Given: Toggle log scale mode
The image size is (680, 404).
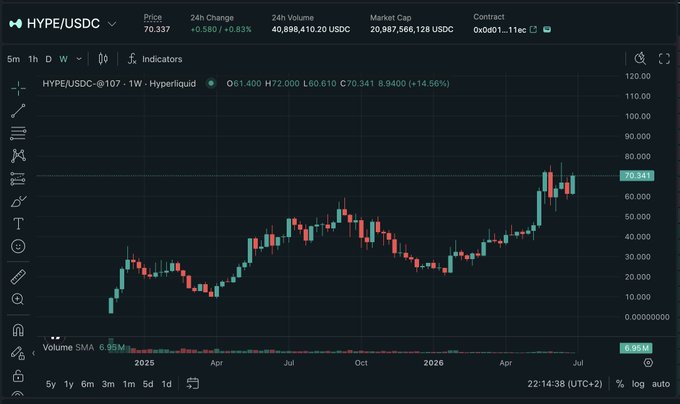Looking at the screenshot, I should click(x=638, y=384).
